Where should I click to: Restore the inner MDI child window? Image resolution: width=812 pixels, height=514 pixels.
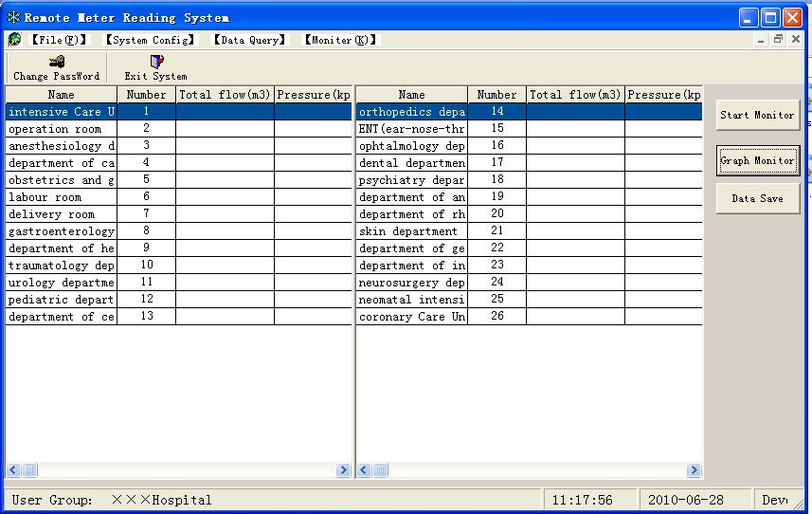(778, 40)
